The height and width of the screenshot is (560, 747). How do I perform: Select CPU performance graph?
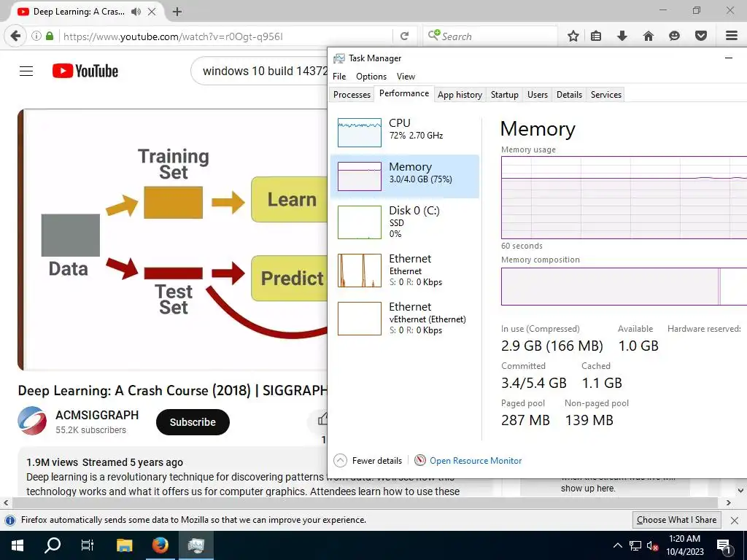pos(404,132)
